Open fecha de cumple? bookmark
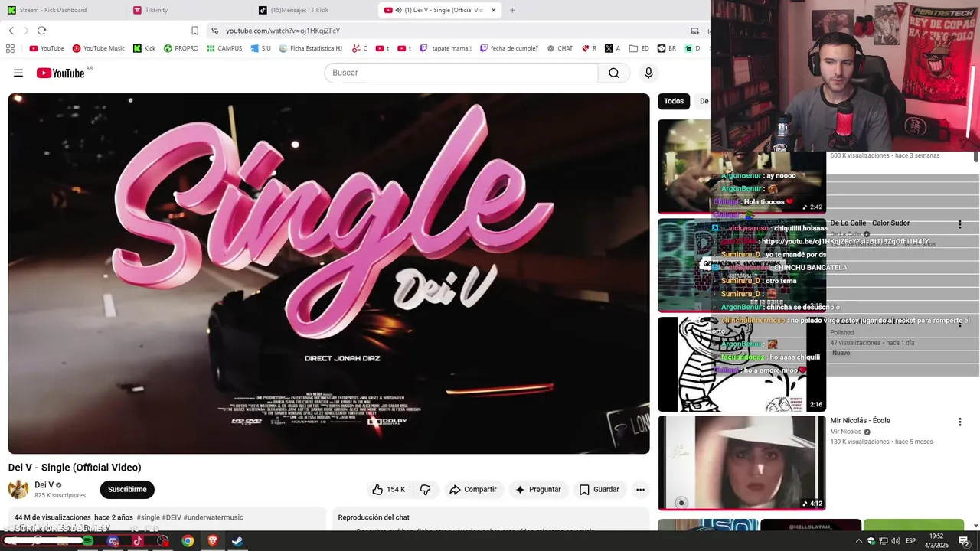The height and width of the screenshot is (551, 980). coord(509,48)
